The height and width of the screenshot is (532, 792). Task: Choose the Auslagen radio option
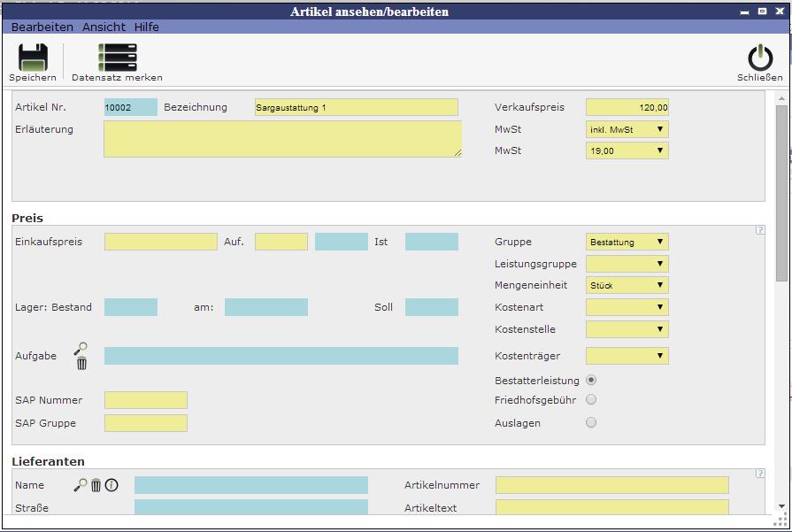591,423
